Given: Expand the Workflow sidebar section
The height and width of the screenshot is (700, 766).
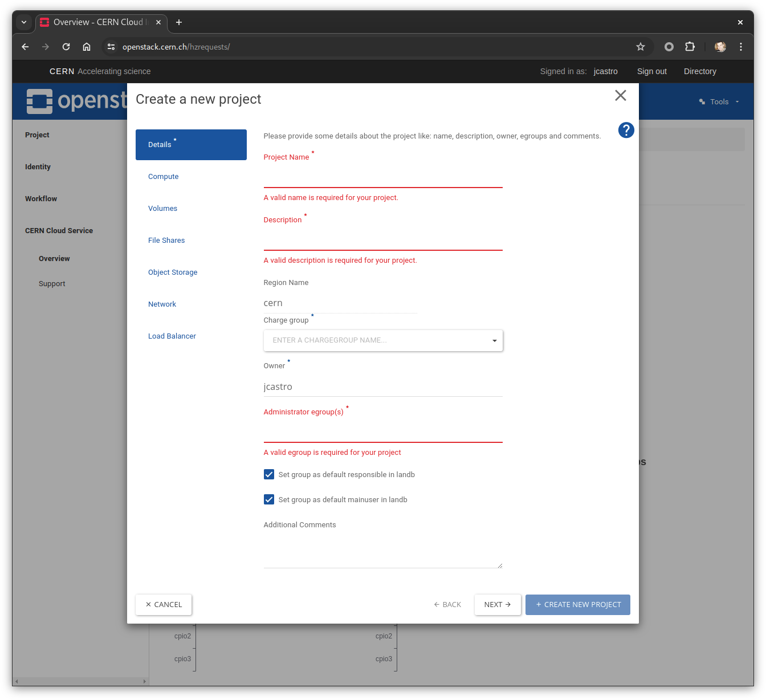Looking at the screenshot, I should [41, 199].
